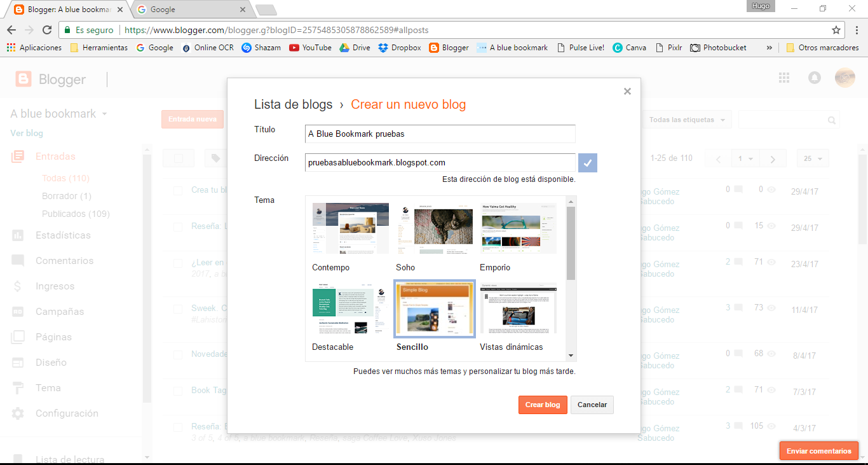Open the Pulse Live! bookmark
Viewport: 868px width, 465px height.
[580, 48]
